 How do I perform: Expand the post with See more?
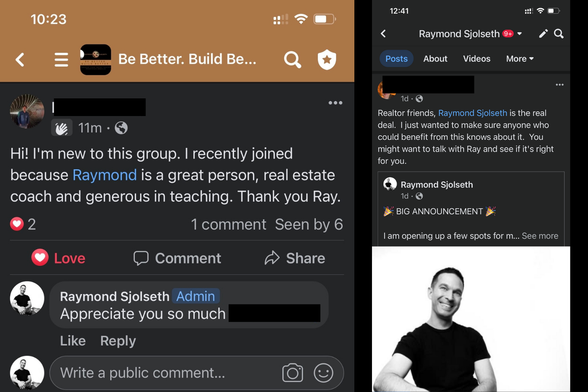(540, 236)
